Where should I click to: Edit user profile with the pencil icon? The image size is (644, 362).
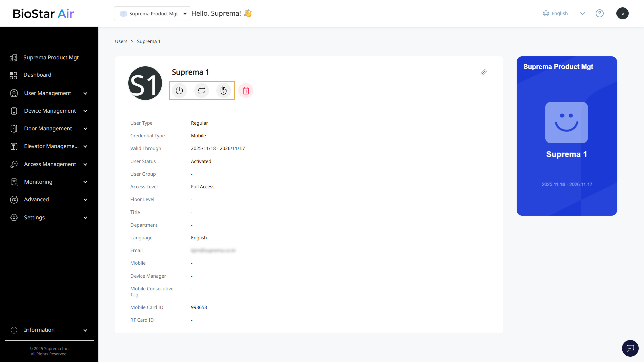point(483,72)
